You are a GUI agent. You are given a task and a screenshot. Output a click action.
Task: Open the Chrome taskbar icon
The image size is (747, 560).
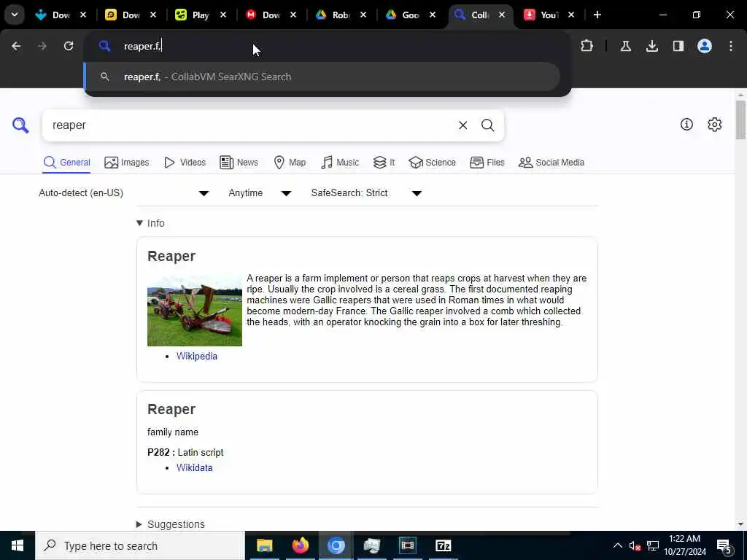point(336,545)
